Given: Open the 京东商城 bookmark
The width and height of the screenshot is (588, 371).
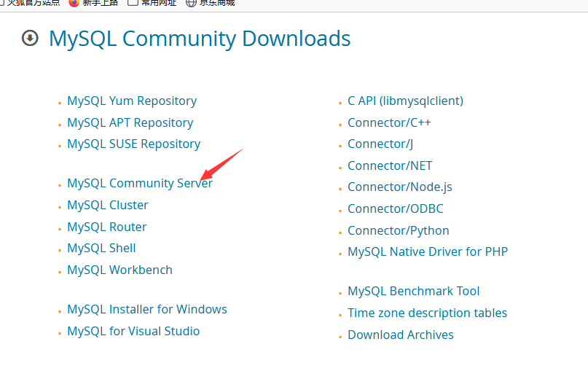Looking at the screenshot, I should click(x=211, y=3).
